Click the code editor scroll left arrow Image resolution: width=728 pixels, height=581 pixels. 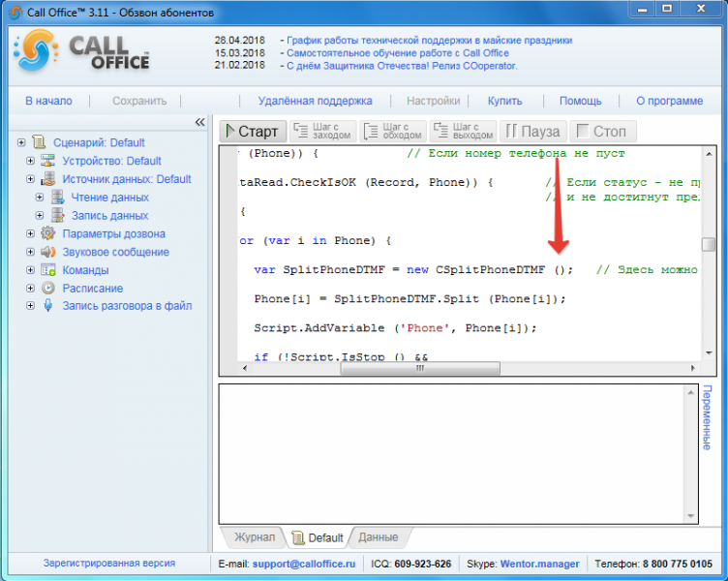click(x=245, y=368)
